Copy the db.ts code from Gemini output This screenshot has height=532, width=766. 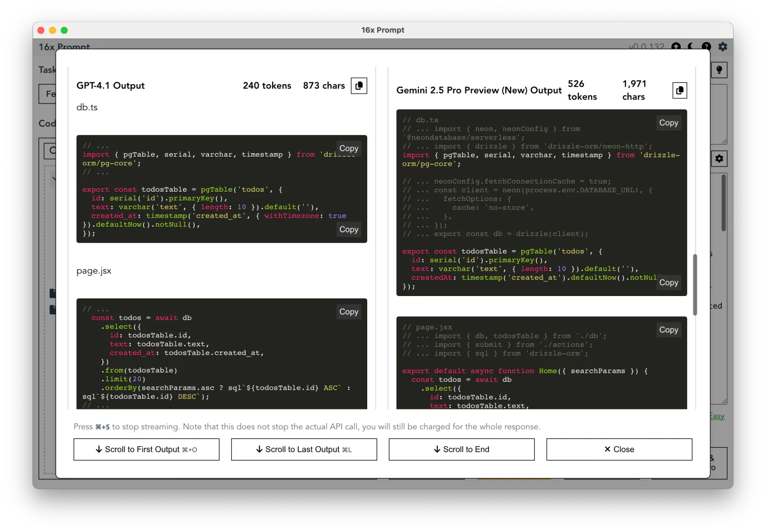pos(668,123)
